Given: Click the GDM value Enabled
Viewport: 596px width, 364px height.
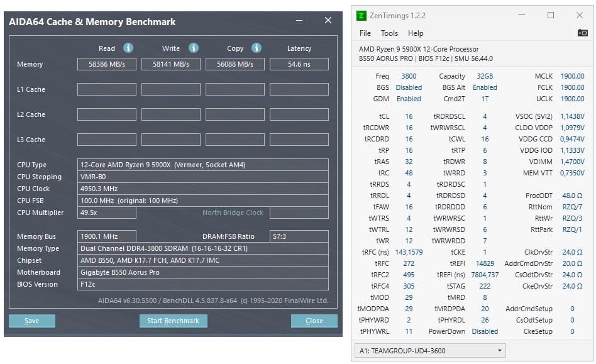Looking at the screenshot, I should pyautogui.click(x=409, y=99).
